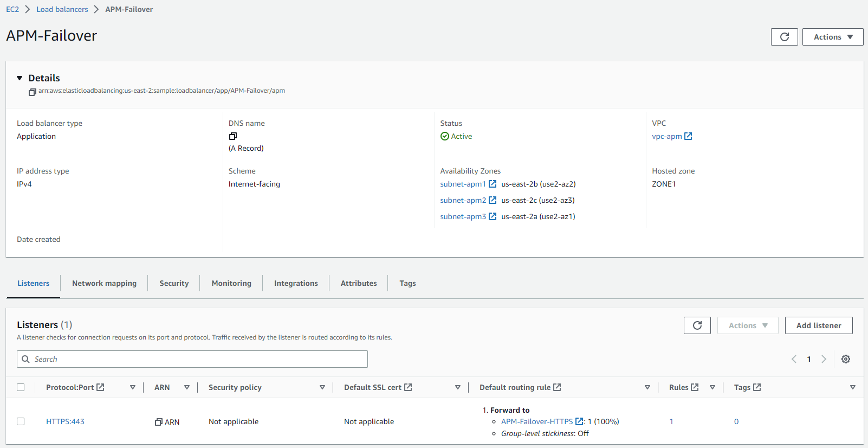The image size is (868, 448).
Task: Open the Monitoring tab
Action: tap(231, 283)
